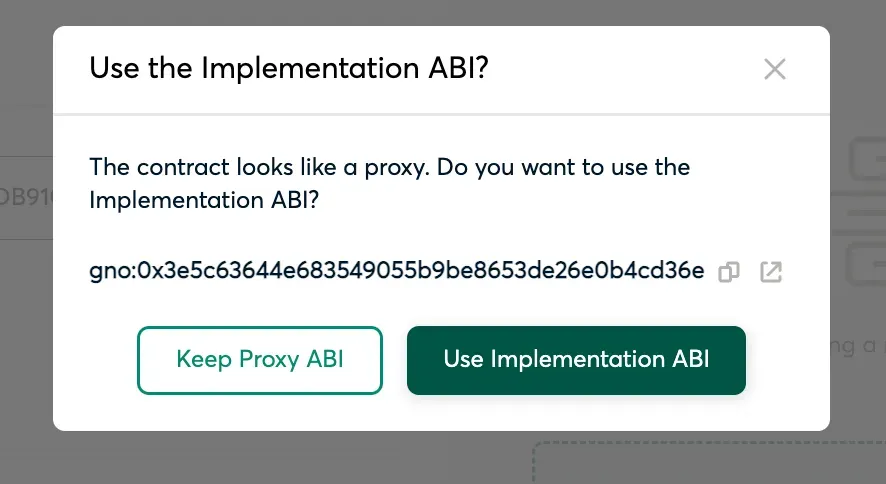Click the 'Use the Implementation ABI?' heading
The width and height of the screenshot is (886, 484).
click(289, 68)
